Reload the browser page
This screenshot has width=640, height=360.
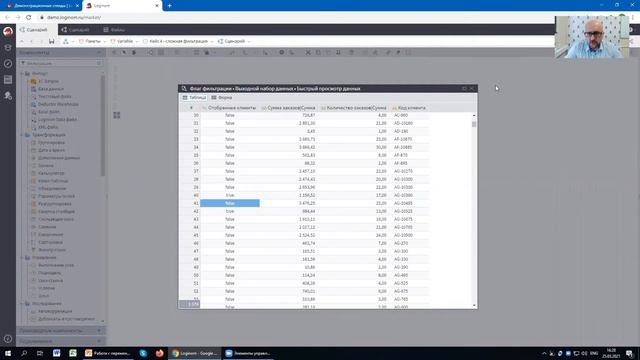pyautogui.click(x=29, y=18)
